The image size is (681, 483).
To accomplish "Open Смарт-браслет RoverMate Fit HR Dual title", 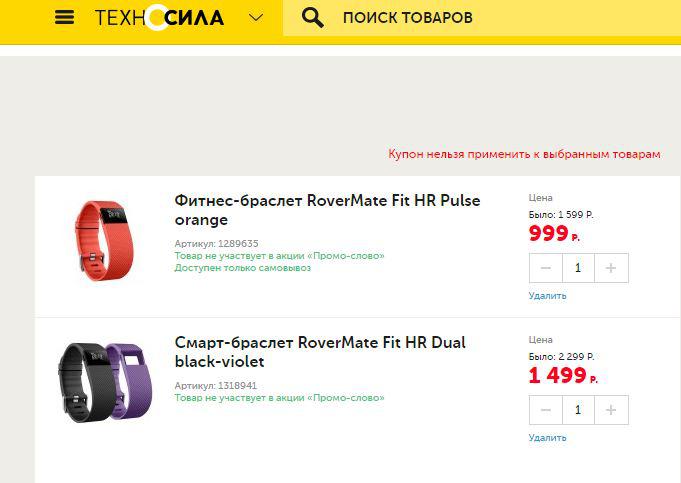I will click(x=319, y=352).
